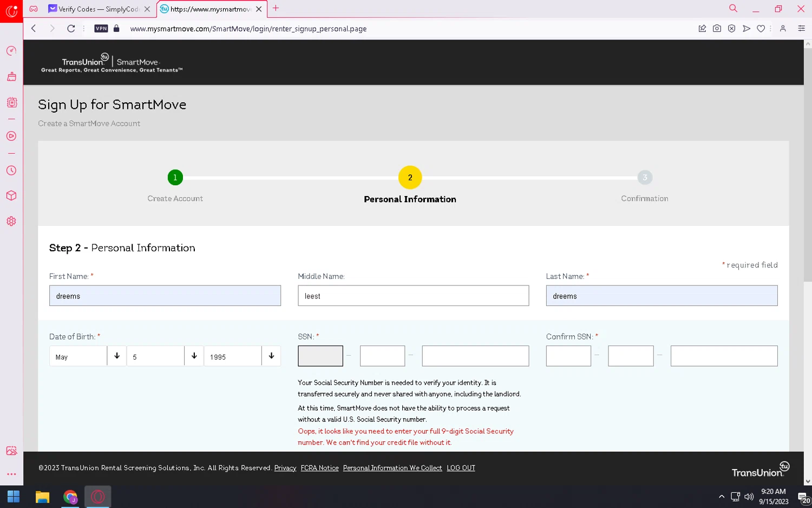Click the heart bookmark icon

pyautogui.click(x=761, y=29)
